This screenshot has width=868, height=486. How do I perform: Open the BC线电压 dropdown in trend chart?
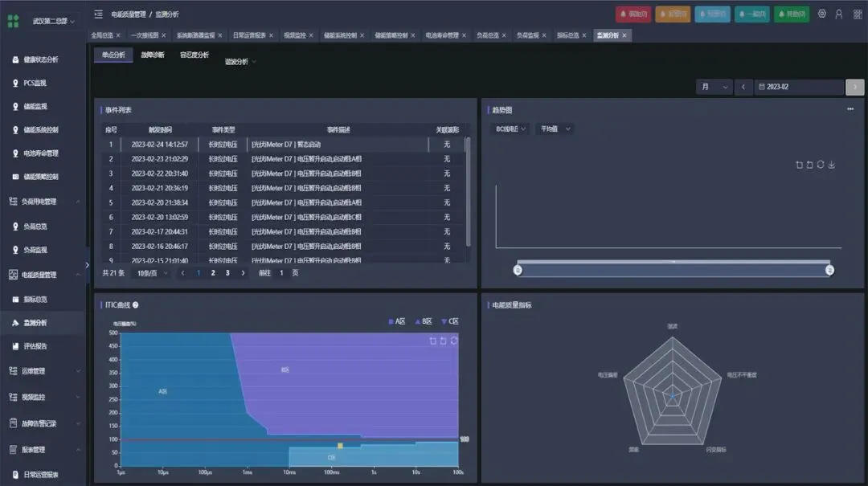[510, 129]
